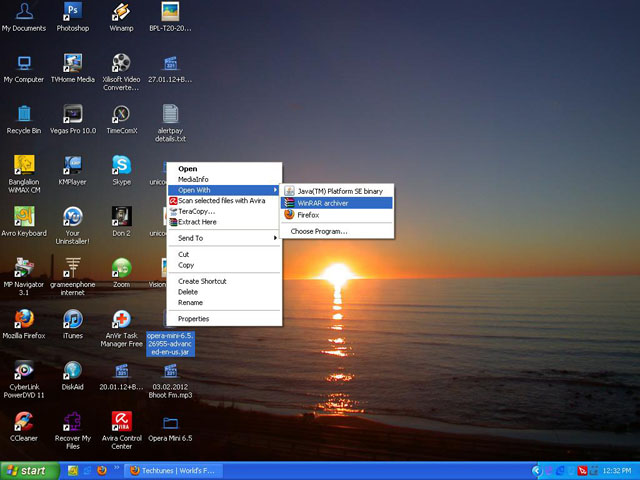Click Choose Program… in the submenu
This screenshot has height=480, width=640.
(319, 231)
